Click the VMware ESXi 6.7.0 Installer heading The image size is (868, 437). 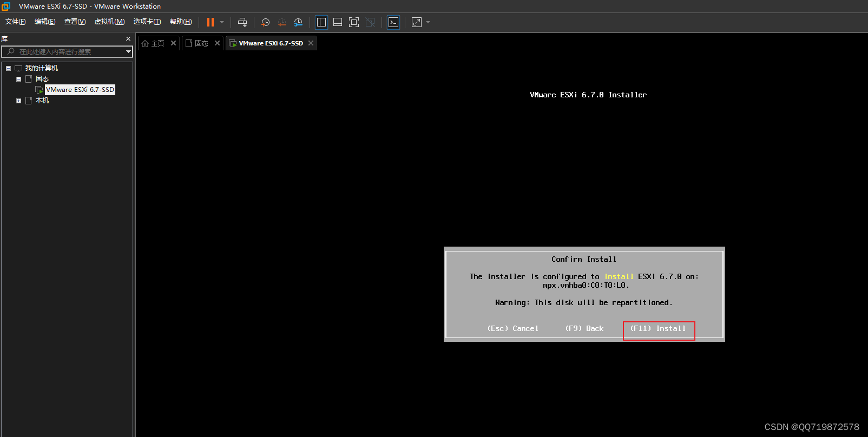(x=588, y=95)
